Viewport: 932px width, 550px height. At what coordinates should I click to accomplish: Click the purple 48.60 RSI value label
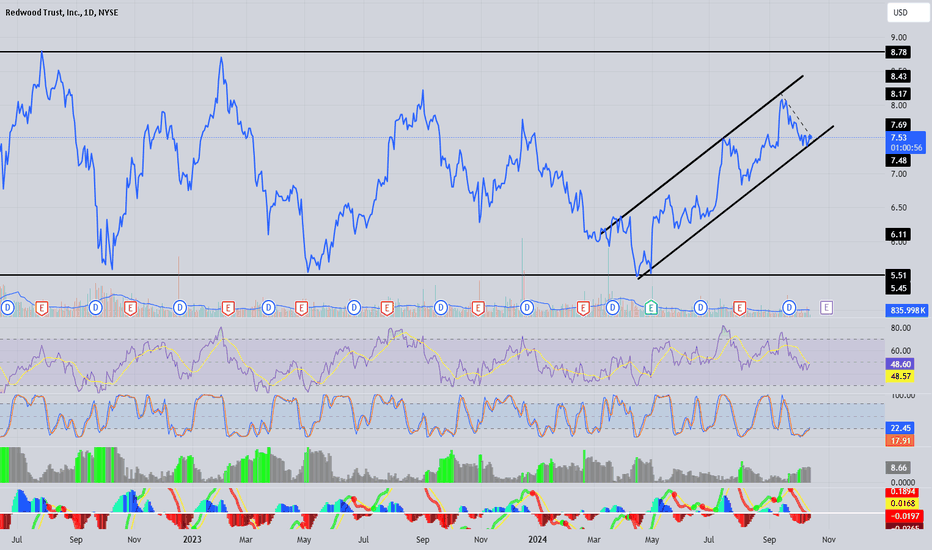point(900,364)
